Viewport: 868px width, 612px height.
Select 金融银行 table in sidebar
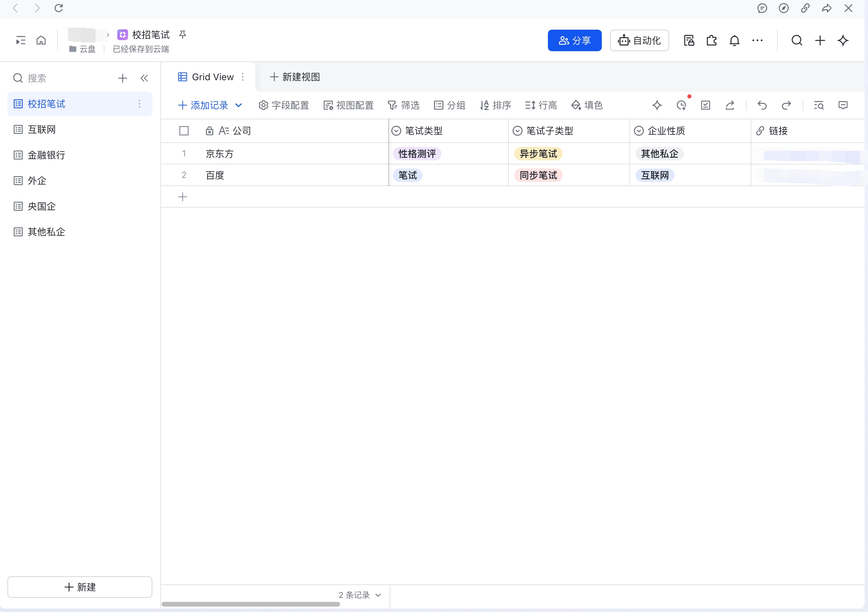80,155
